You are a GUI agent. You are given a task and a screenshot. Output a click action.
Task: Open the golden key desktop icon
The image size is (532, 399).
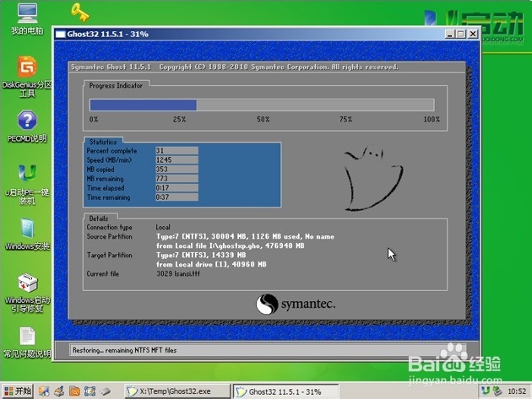79,13
